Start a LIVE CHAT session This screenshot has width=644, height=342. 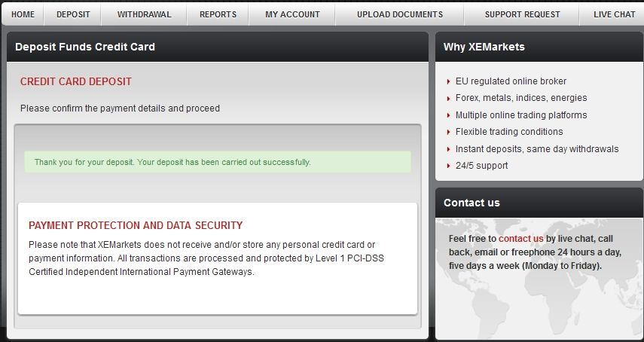point(614,14)
